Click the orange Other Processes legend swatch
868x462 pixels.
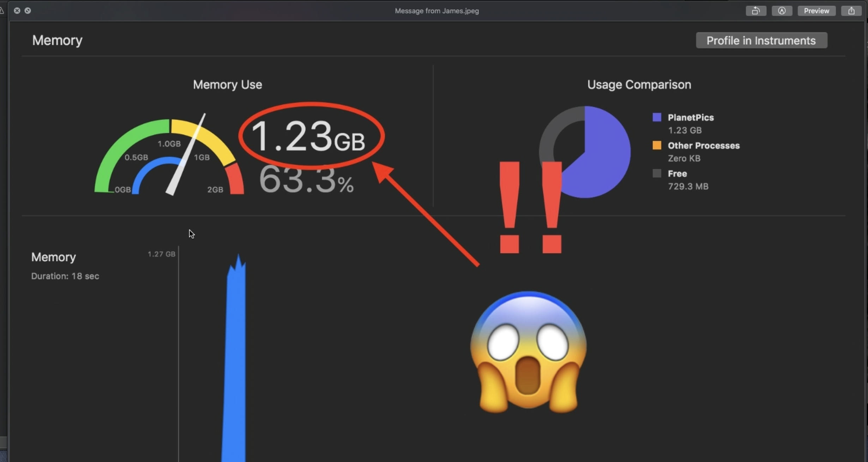tap(657, 145)
